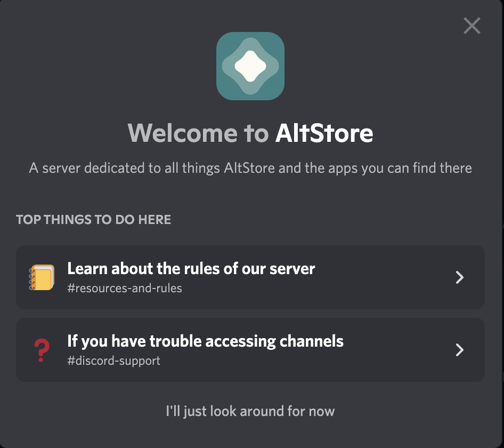Close the welcome dialog with the X
Image resolution: width=504 pixels, height=448 pixels.
[x=472, y=26]
